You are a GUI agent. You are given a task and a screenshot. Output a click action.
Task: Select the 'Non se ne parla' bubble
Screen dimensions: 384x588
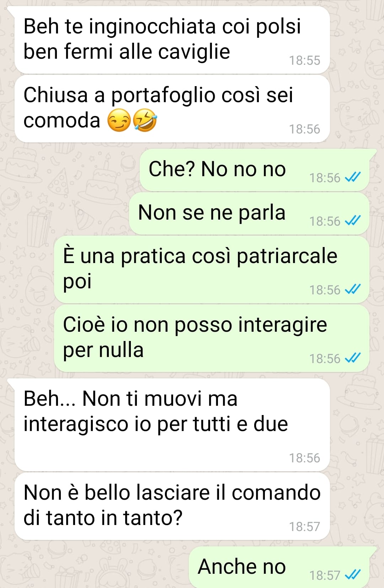249,214
